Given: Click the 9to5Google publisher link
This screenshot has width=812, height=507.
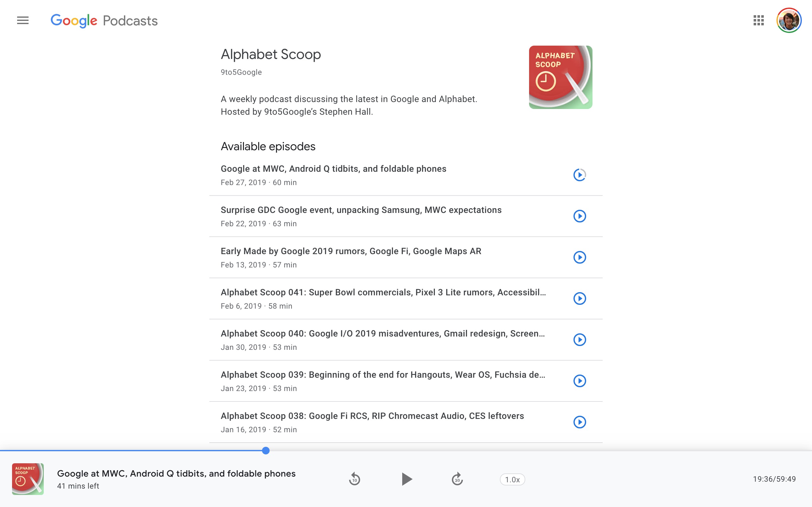Looking at the screenshot, I should 241,72.
